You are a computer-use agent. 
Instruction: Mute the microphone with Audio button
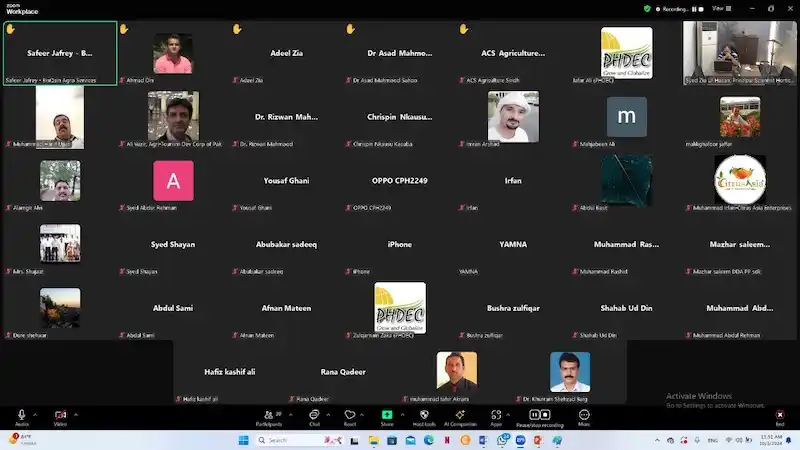[x=21, y=416]
